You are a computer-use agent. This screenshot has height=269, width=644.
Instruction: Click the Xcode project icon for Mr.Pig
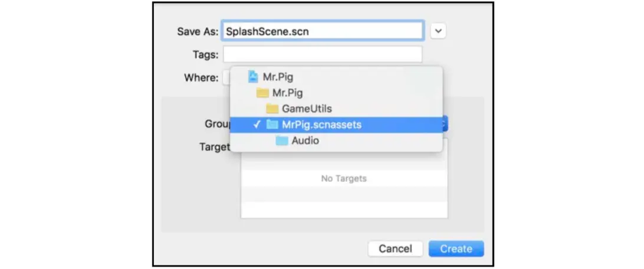tap(253, 76)
